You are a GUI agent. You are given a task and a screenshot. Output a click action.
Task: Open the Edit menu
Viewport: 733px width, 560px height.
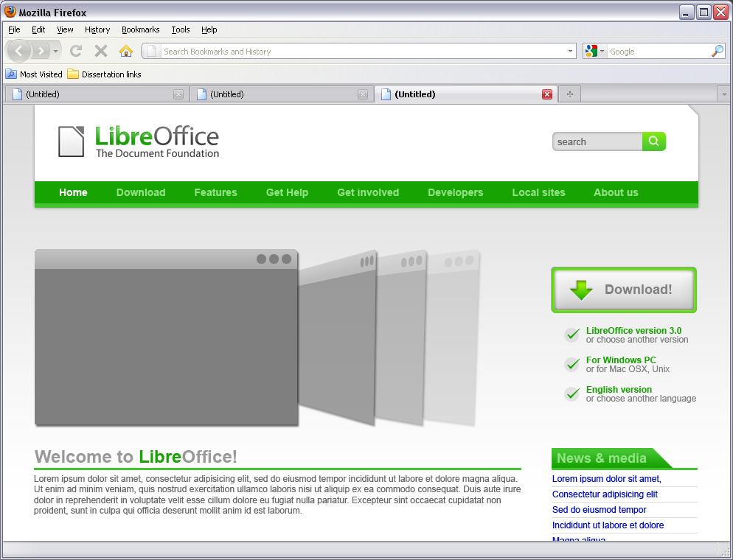pyautogui.click(x=38, y=29)
